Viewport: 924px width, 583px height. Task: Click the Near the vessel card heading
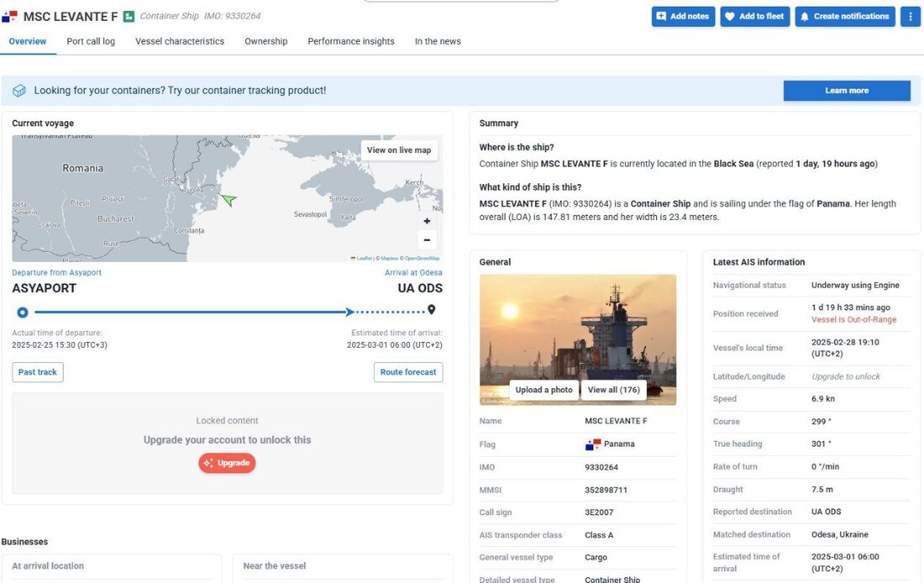coord(275,566)
